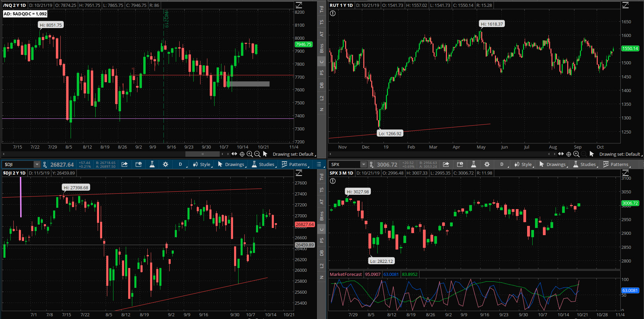Image resolution: width=644 pixels, height=319 pixels.
Task: Open Patterns menu in $DJI toolbar
Action: point(295,164)
